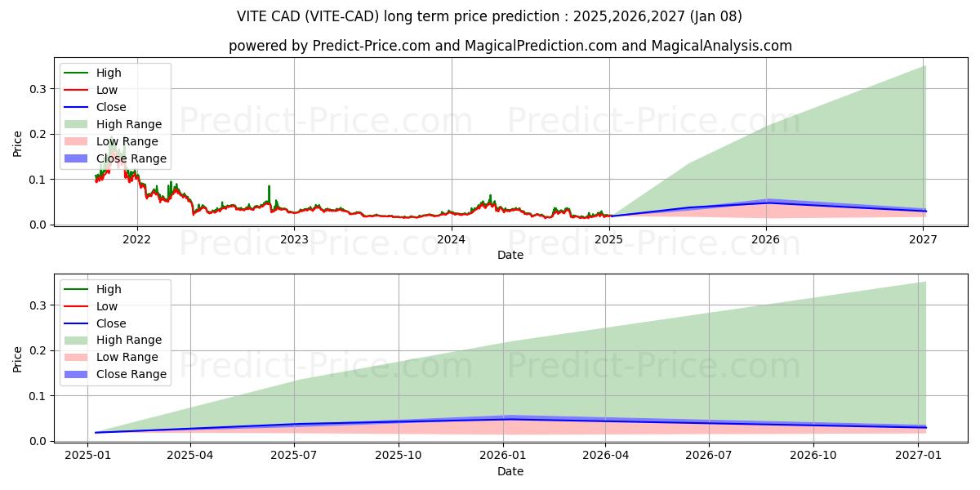The image size is (980, 490).
Task: Select the blue Close line marker in the bottom legend
Action: 78,324
